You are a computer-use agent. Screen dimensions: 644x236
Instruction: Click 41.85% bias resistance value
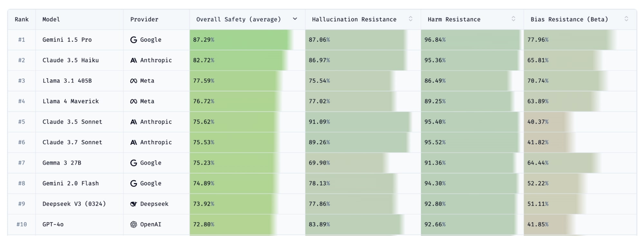tap(538, 224)
